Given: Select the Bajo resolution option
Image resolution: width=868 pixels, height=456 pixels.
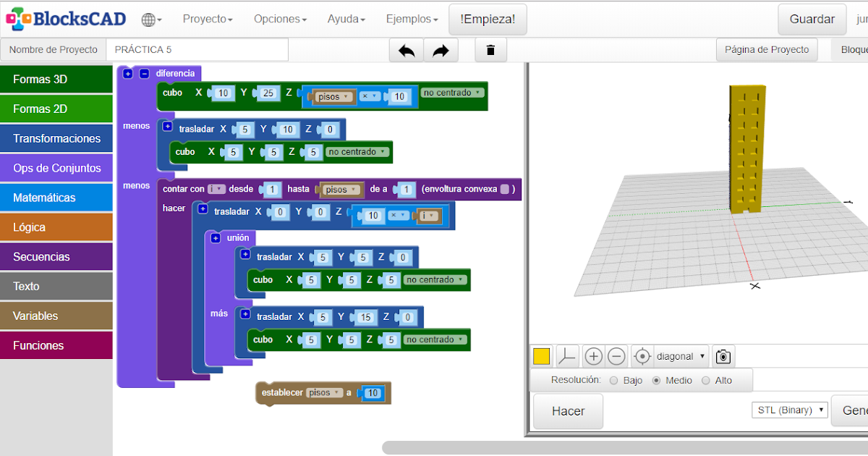Looking at the screenshot, I should [x=614, y=379].
